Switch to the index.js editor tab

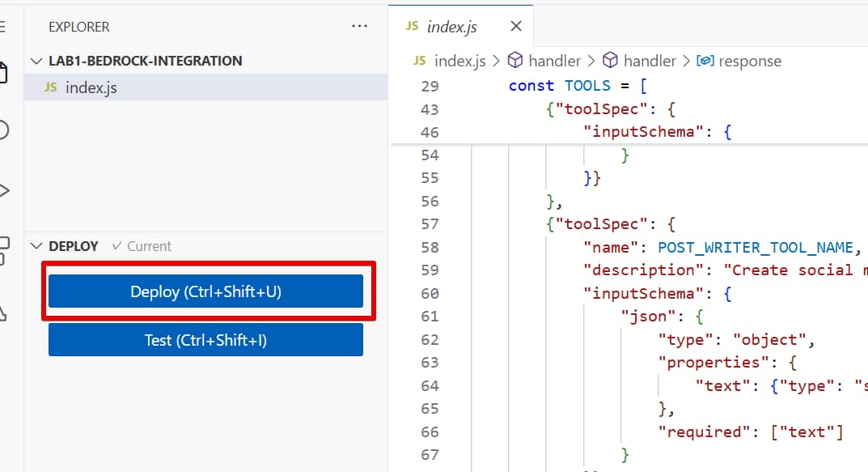coord(451,27)
